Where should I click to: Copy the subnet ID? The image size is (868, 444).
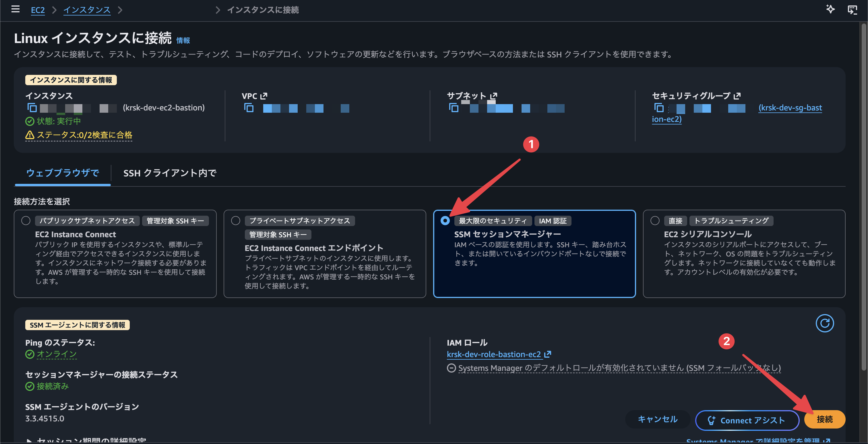pos(454,108)
